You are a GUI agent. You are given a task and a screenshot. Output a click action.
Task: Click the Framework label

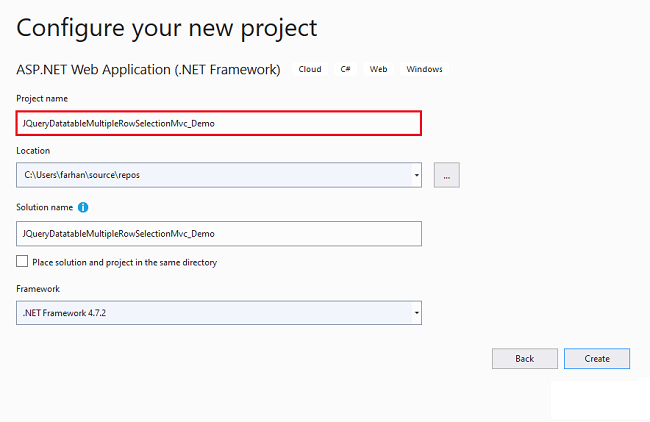point(38,289)
